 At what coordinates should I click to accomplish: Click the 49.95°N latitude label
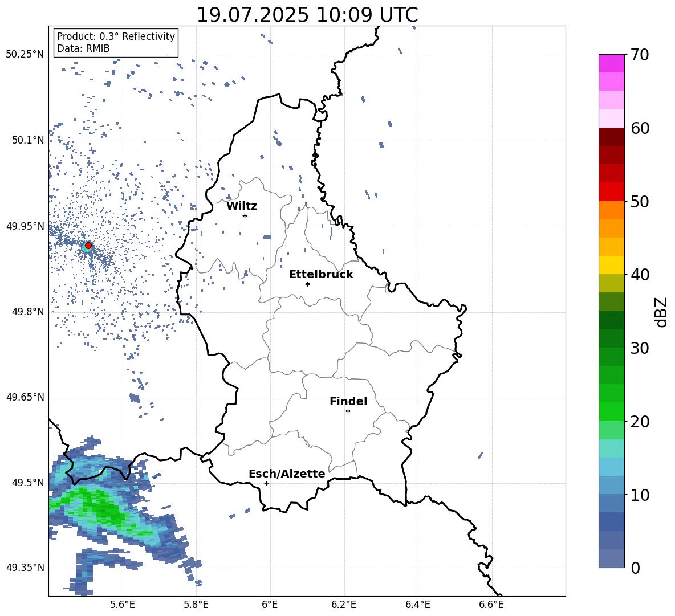[25, 226]
